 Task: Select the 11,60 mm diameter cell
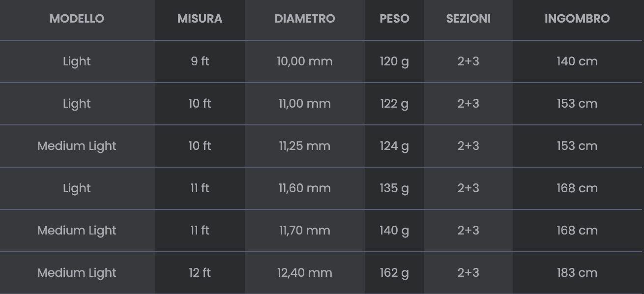click(305, 188)
